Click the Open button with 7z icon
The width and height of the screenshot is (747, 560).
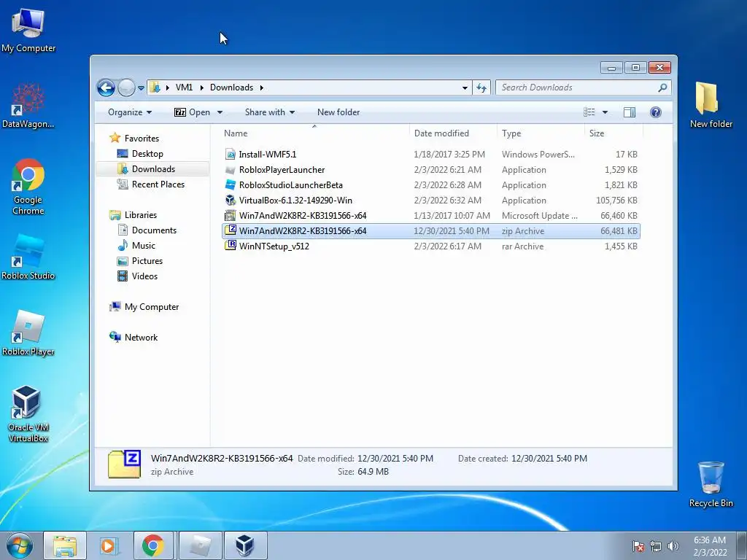192,112
